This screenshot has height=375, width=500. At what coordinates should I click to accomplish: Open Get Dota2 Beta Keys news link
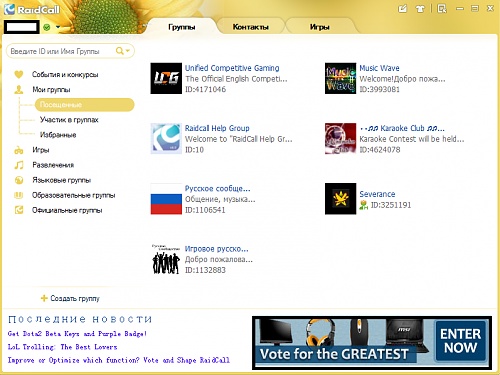pyautogui.click(x=77, y=334)
